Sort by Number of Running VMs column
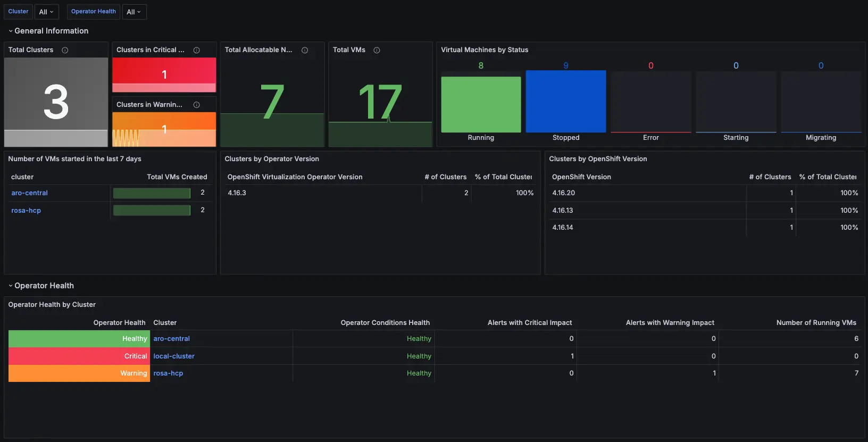The image size is (868, 442). [x=816, y=323]
